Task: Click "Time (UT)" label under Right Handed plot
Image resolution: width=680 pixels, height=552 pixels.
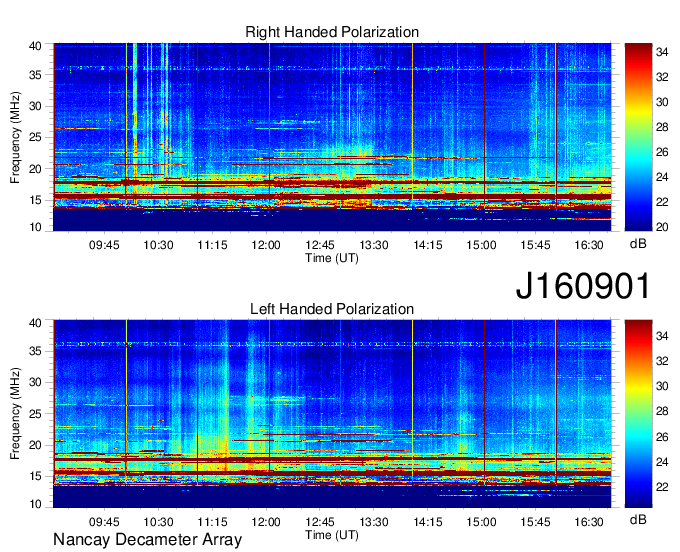Action: pyautogui.click(x=332, y=258)
